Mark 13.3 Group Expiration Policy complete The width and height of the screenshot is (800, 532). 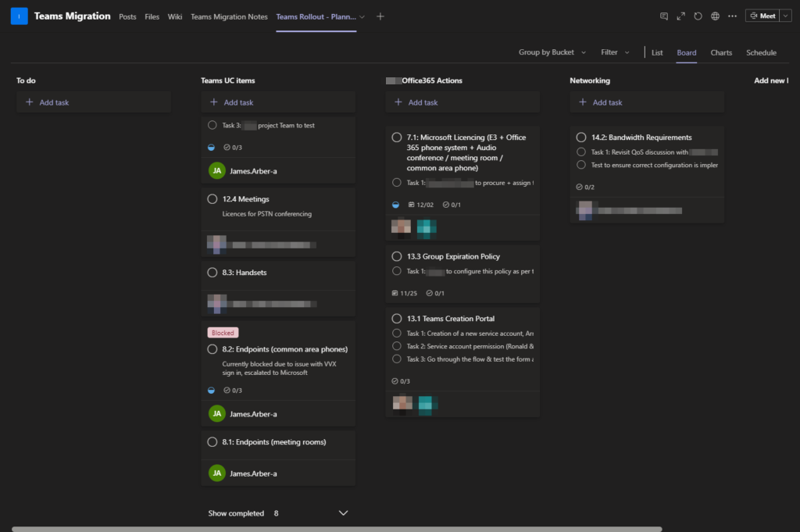point(396,256)
